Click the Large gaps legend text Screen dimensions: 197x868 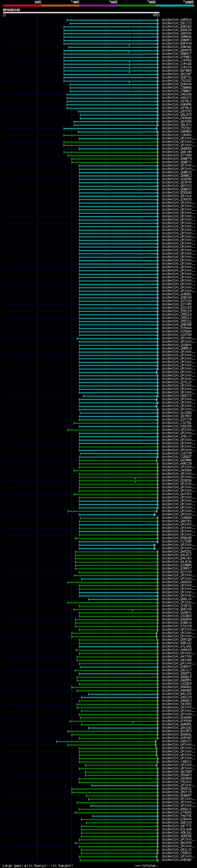click(x=38, y=865)
